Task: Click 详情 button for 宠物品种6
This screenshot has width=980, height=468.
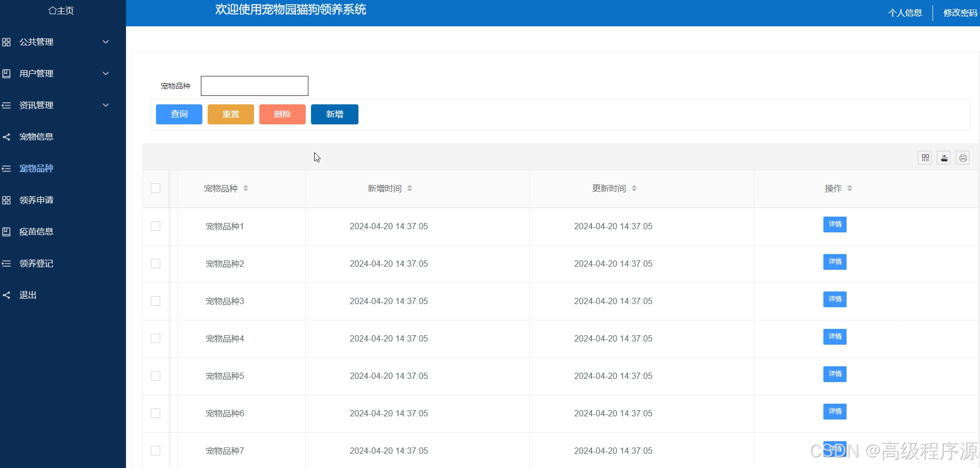Action: tap(835, 412)
